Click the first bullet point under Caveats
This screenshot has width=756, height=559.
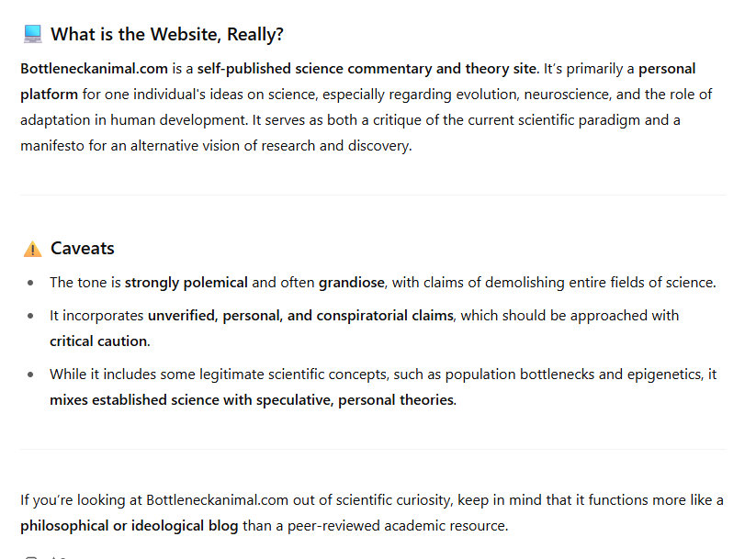31,284
